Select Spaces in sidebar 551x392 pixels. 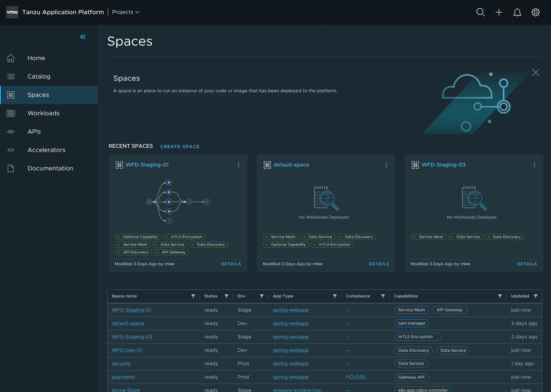point(49,95)
